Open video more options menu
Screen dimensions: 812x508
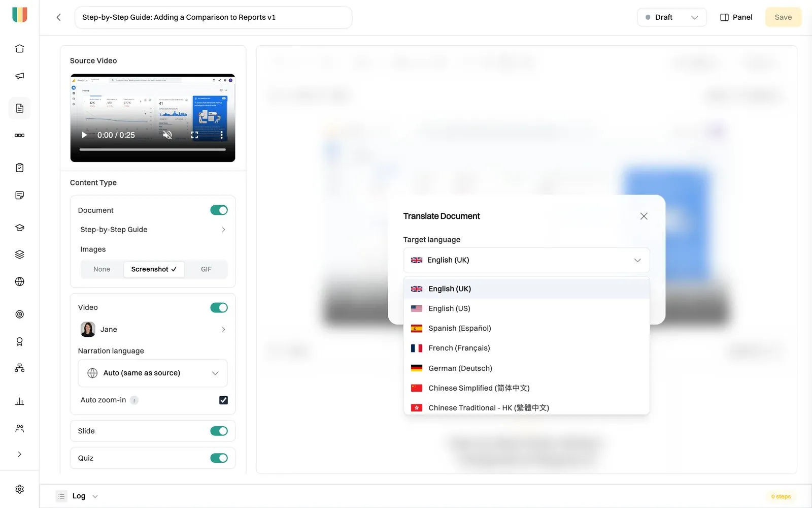pos(221,135)
